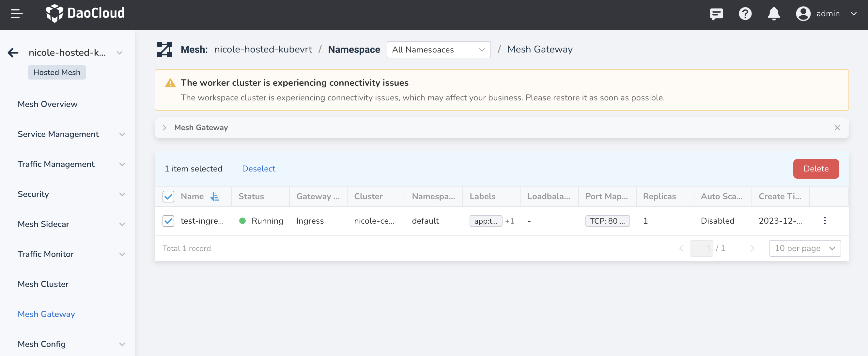Toggle the select-all header checkbox
This screenshot has width=868, height=356.
(x=168, y=196)
